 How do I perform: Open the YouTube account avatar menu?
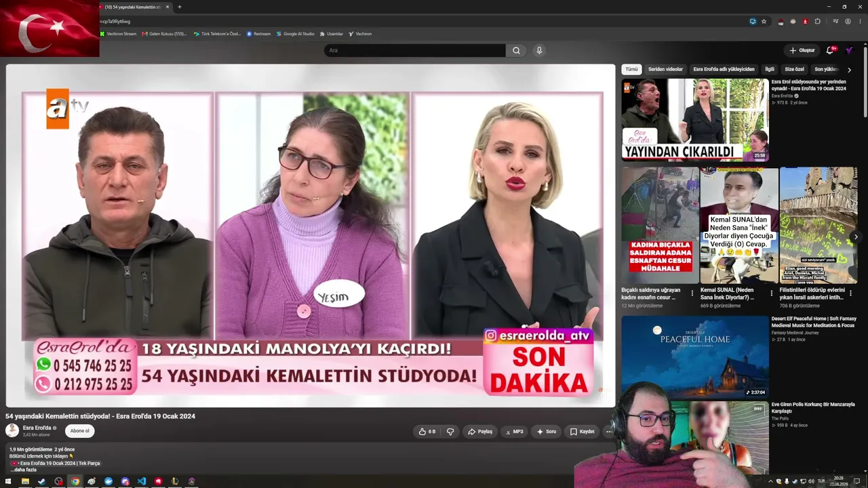click(x=849, y=50)
